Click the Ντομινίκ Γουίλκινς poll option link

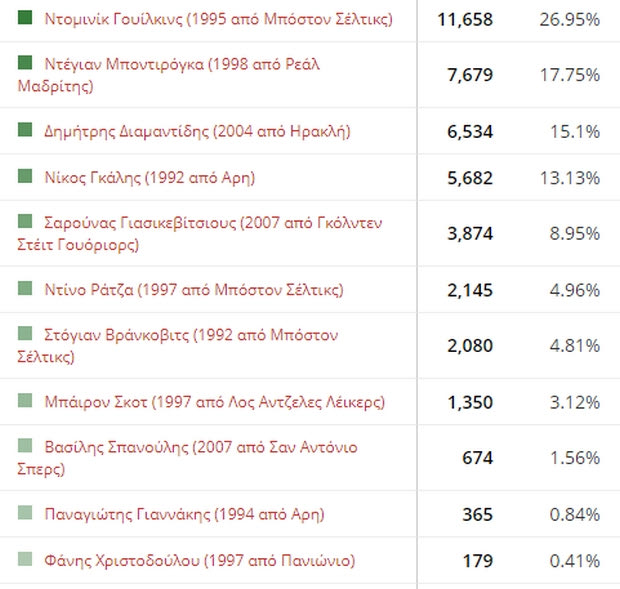[x=218, y=19]
